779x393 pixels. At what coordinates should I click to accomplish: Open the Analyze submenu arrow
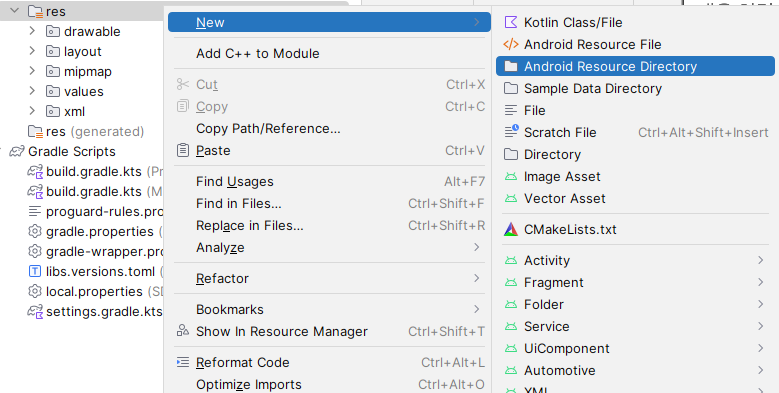click(476, 247)
